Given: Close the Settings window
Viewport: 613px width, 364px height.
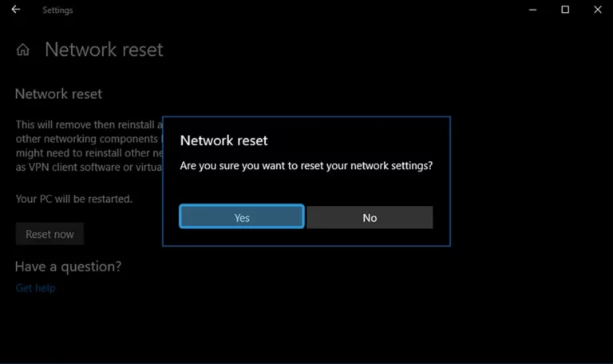Looking at the screenshot, I should tap(597, 10).
